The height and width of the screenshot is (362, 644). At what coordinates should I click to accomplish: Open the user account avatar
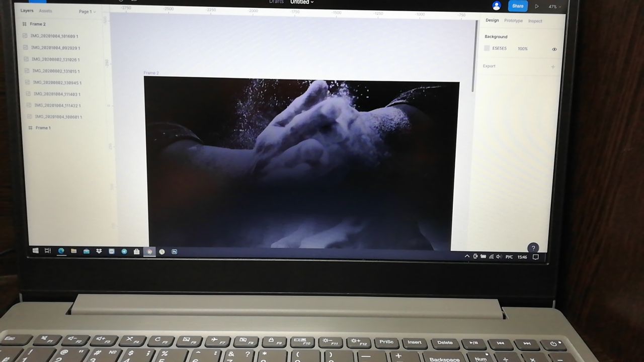[x=497, y=6]
